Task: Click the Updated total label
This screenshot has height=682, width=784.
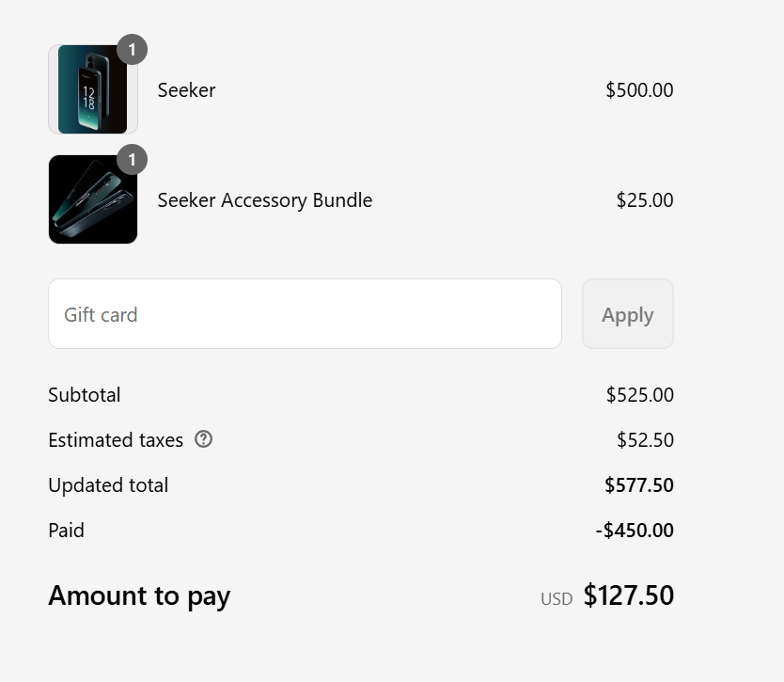Action: (x=108, y=484)
